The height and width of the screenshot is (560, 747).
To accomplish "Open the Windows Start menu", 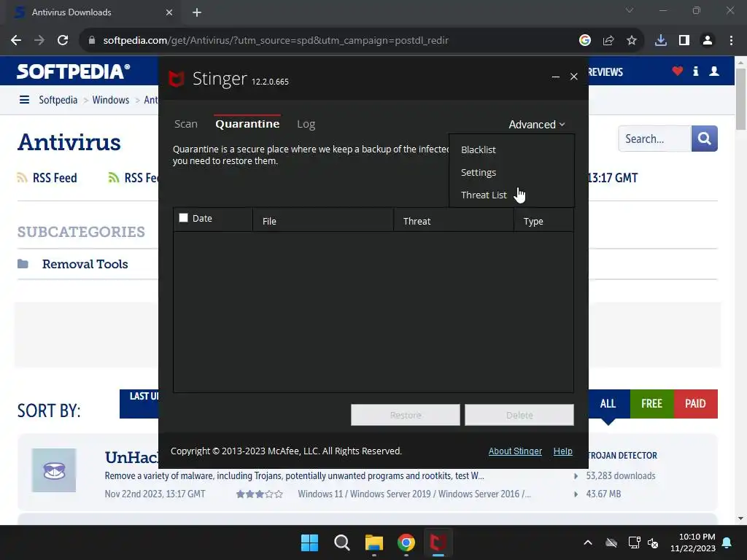I will (309, 542).
